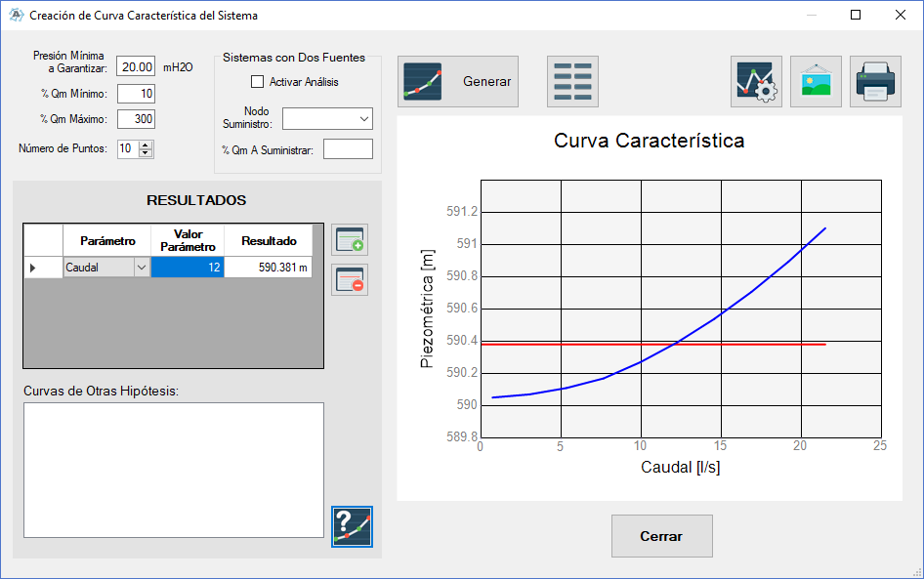Screen dimensions: 924x579
Task: Select the Presión Mínima input field
Action: pyautogui.click(x=136, y=66)
